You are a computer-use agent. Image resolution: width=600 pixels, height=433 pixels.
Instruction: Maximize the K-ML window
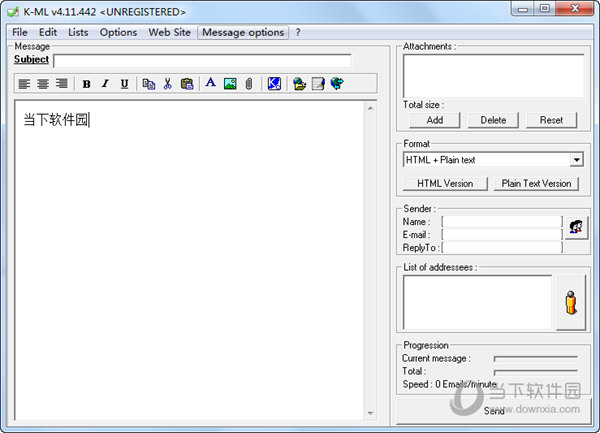tap(545, 8)
